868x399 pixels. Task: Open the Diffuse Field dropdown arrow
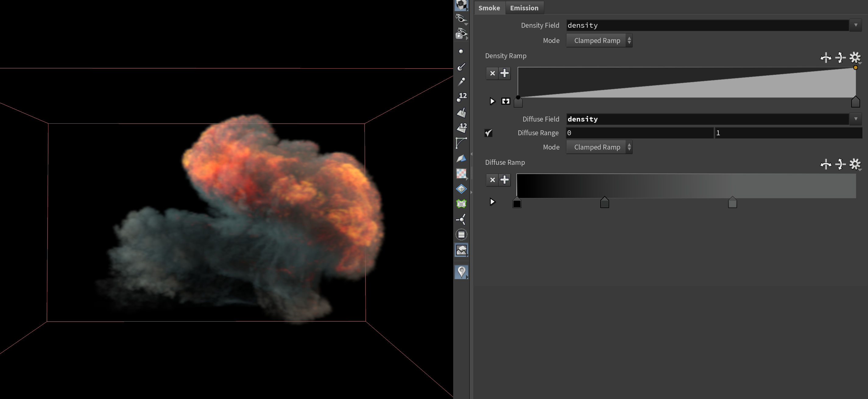coord(856,119)
